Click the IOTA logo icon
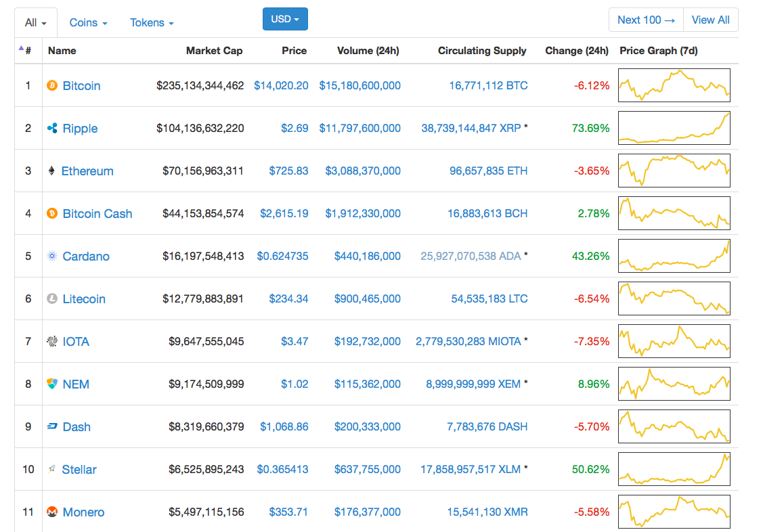This screenshot has height=532, width=763. 52,341
